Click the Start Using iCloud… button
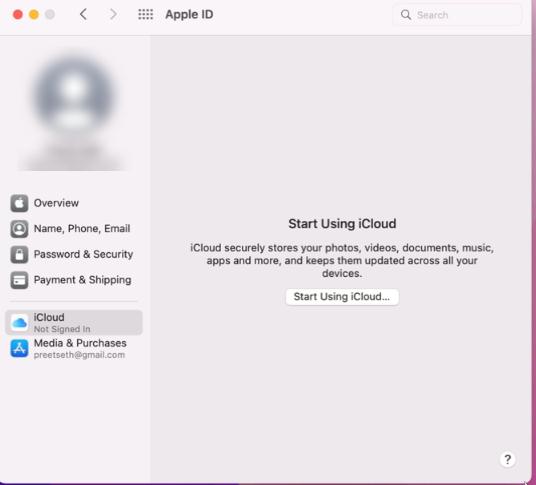The height and width of the screenshot is (485, 536). tap(342, 297)
